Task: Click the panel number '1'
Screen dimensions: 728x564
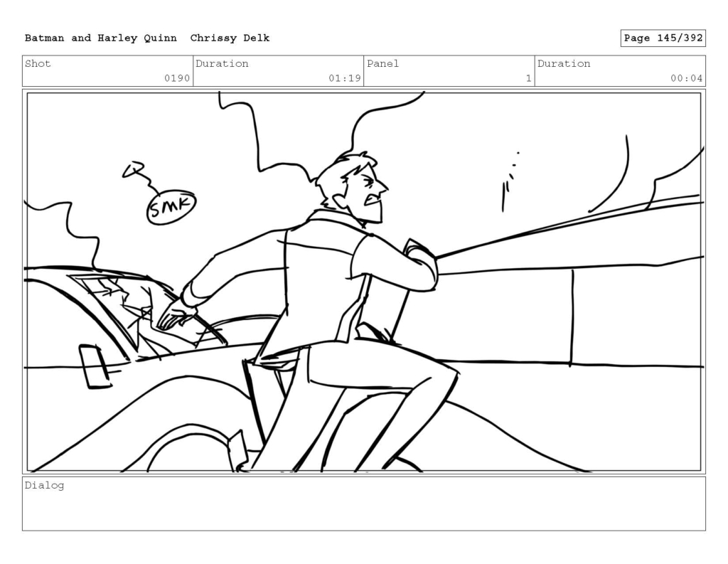Action: 528,78
